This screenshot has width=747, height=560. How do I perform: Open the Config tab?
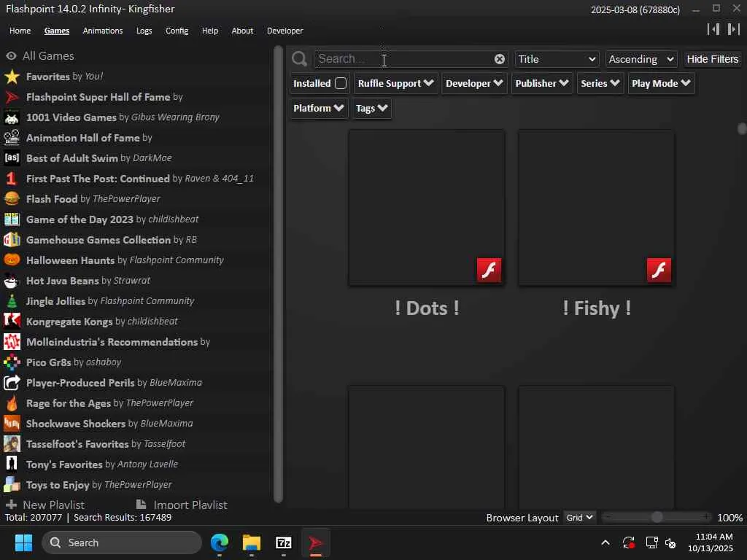pos(177,31)
